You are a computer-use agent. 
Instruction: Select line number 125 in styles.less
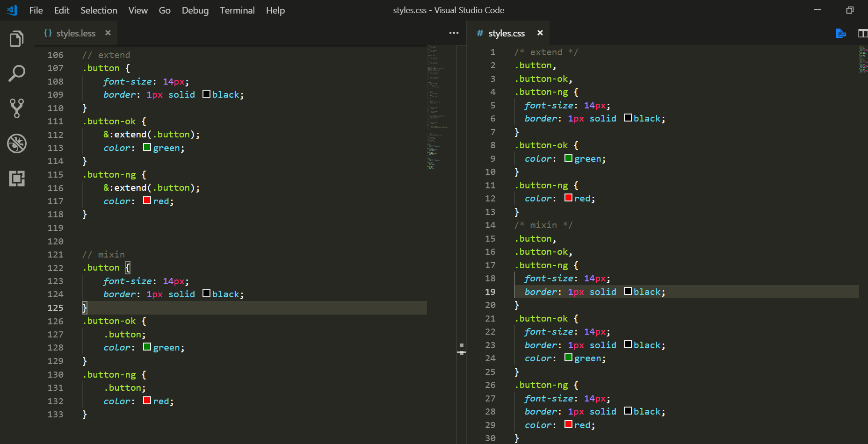[x=55, y=308]
